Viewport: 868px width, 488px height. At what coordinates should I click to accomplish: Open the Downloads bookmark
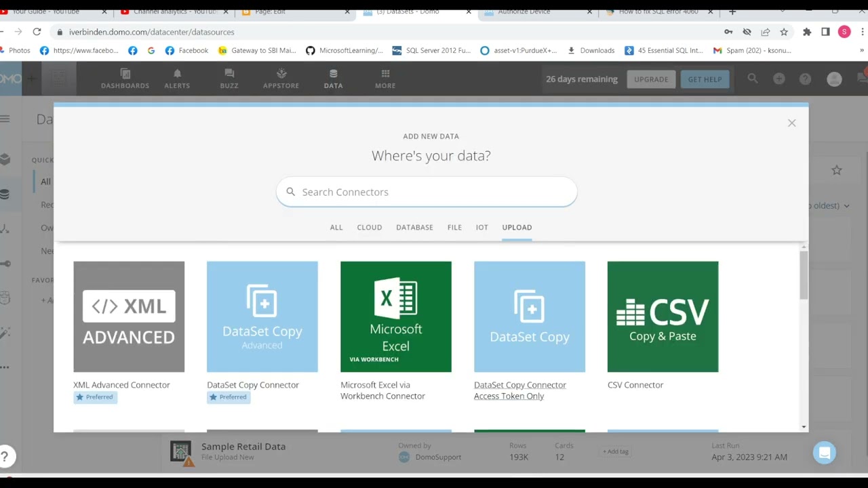591,50
